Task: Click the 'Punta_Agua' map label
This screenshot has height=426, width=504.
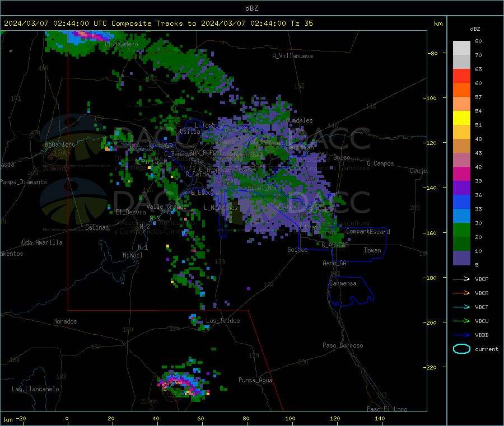Action: click(x=255, y=380)
